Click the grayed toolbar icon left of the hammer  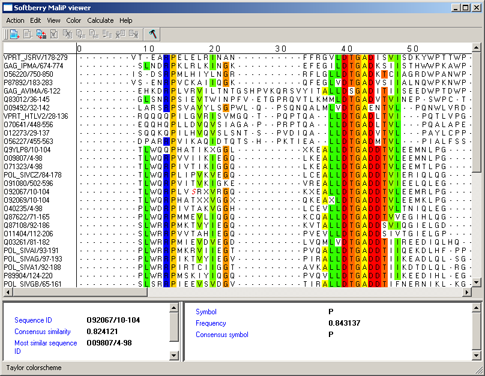click(134, 34)
